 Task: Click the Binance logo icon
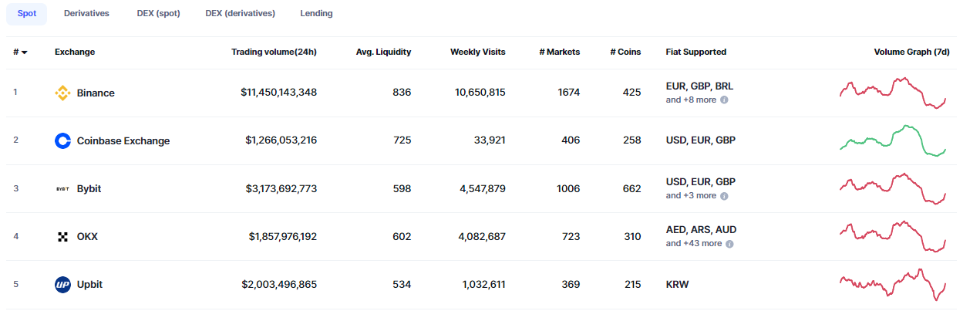(62, 93)
